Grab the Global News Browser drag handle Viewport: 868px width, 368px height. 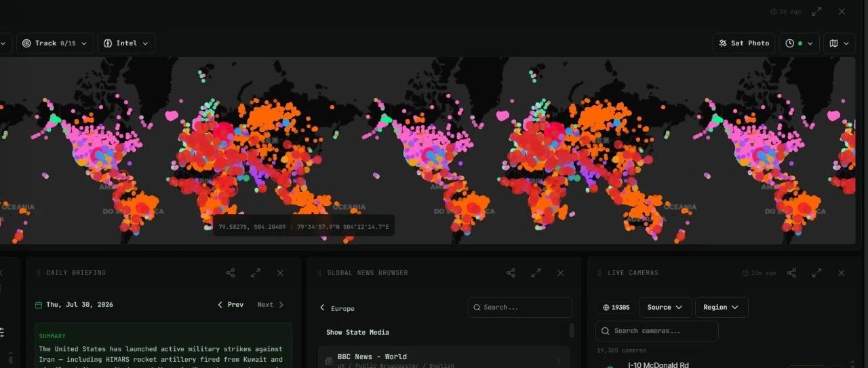319,272
